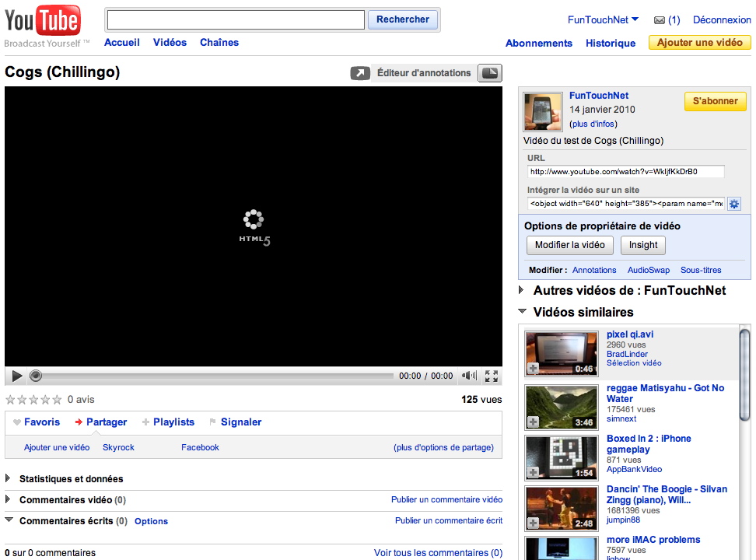Select the embed code text field
Viewport: 756px width, 560px height.
(626, 204)
